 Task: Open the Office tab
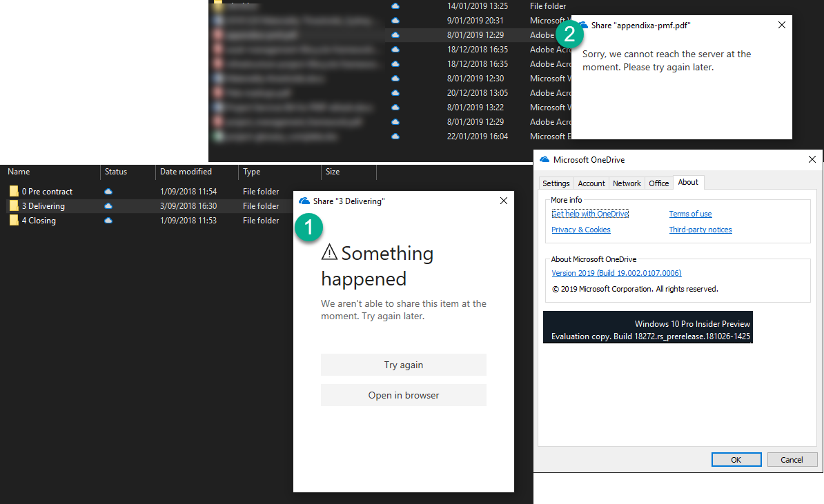pos(658,183)
